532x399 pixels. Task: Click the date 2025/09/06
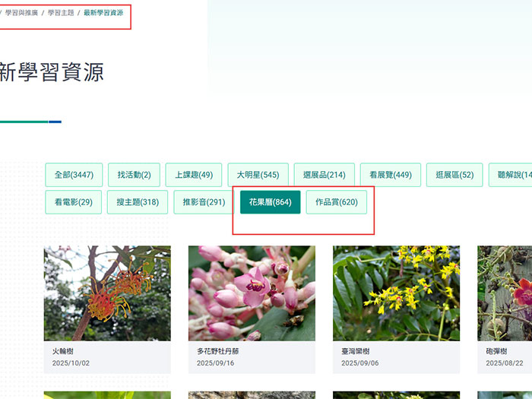click(360, 363)
